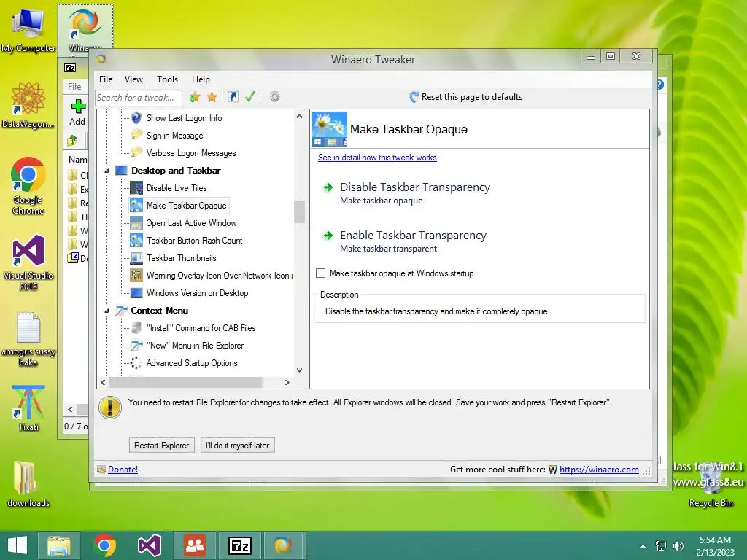Open the Help menu

point(201,79)
